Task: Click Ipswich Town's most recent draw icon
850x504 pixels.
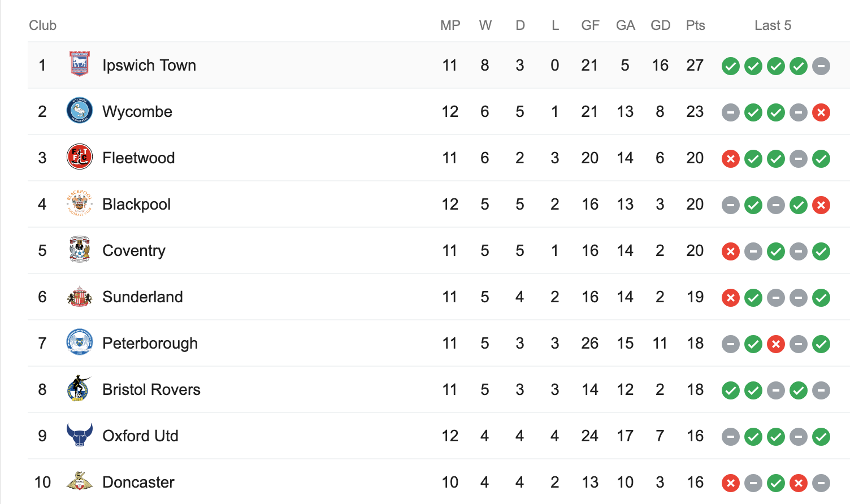Action: (x=821, y=66)
